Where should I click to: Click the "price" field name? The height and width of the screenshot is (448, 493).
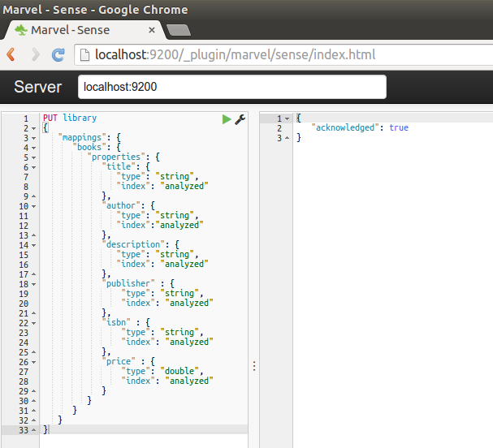click(119, 362)
